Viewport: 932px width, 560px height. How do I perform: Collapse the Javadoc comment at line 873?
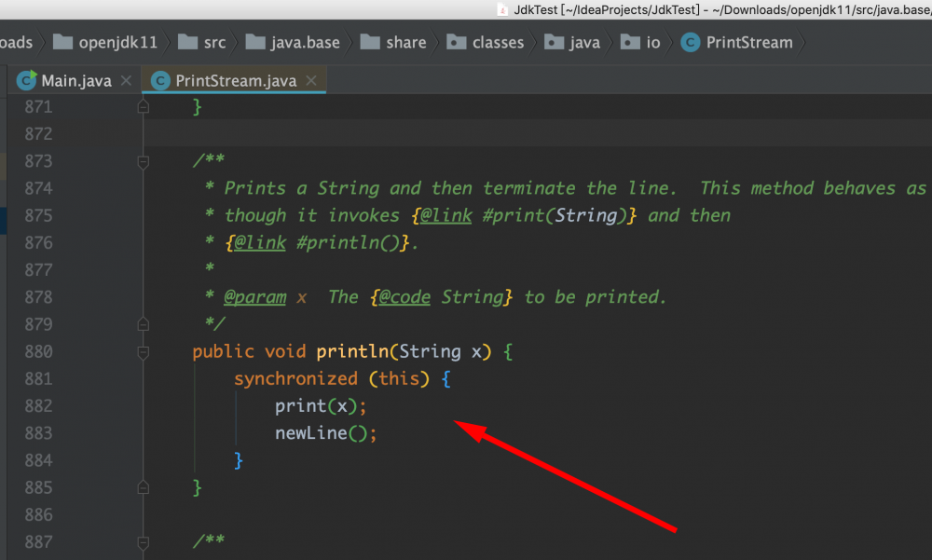(144, 162)
